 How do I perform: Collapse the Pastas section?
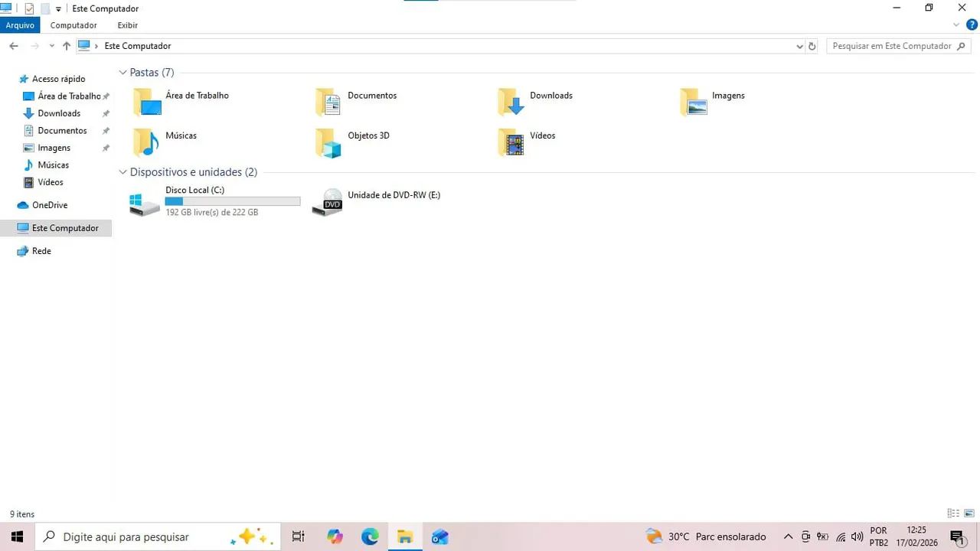tap(122, 72)
